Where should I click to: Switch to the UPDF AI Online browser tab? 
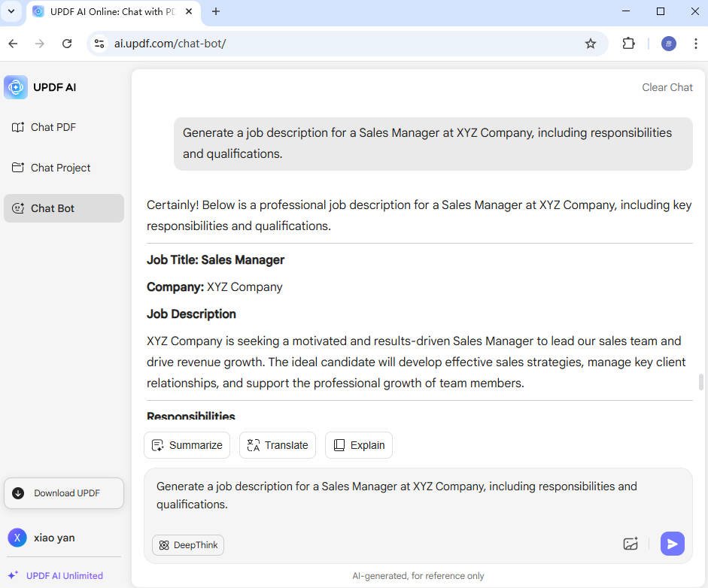tap(105, 11)
